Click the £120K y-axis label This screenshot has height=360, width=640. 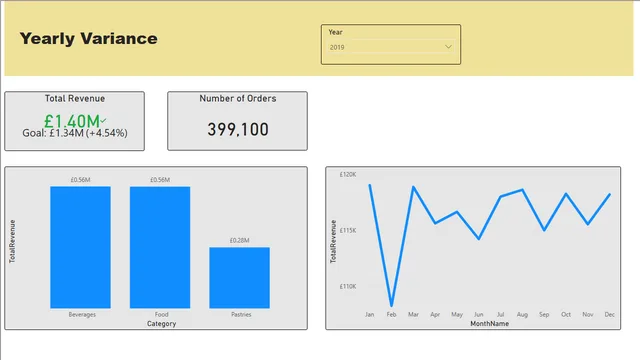click(x=348, y=174)
